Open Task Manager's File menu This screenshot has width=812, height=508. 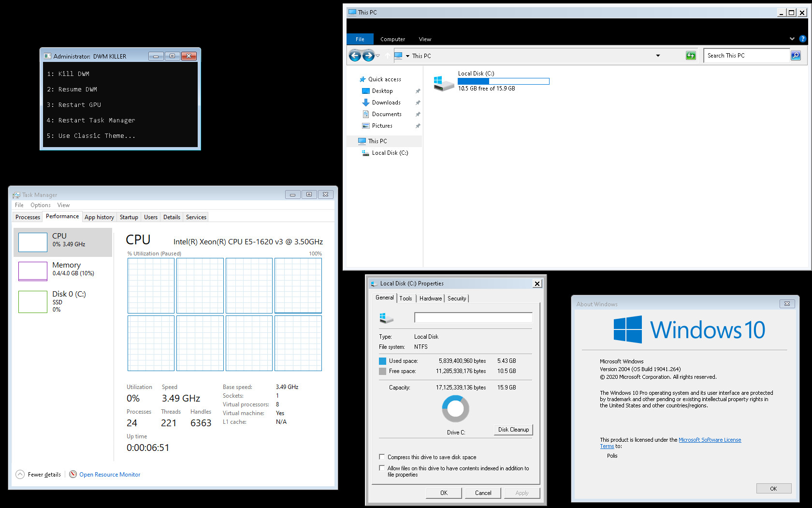19,205
